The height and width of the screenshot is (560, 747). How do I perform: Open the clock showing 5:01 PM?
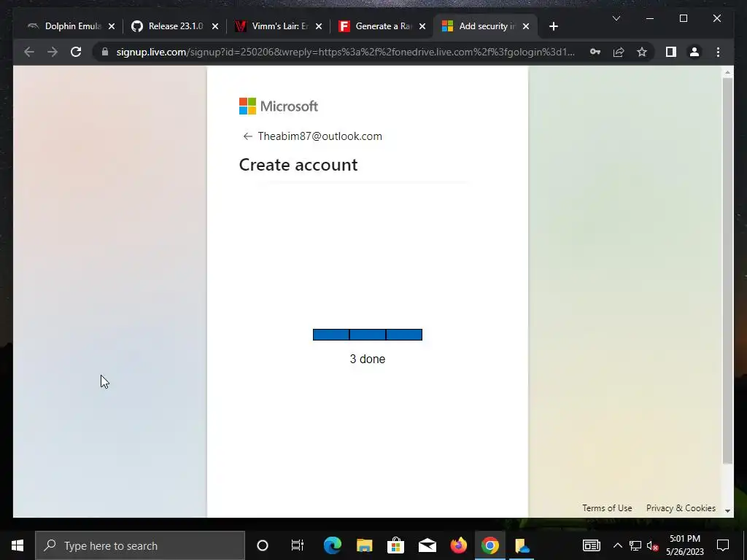(x=684, y=545)
